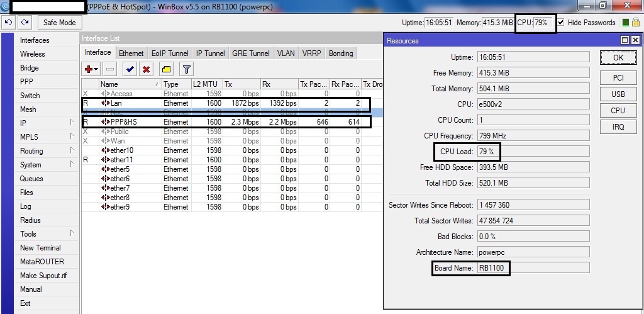
Task: Expand the System submenu
Action: (x=72, y=164)
